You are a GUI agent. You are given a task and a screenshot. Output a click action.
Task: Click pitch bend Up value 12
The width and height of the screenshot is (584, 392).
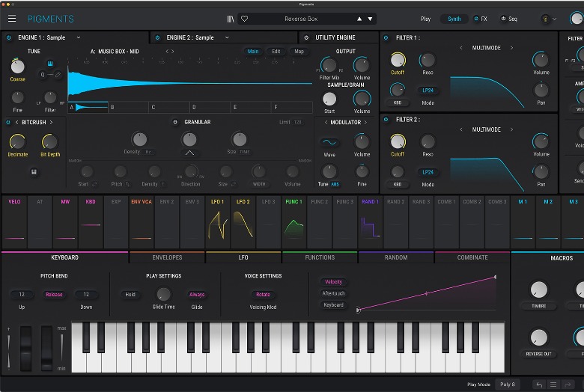22,295
